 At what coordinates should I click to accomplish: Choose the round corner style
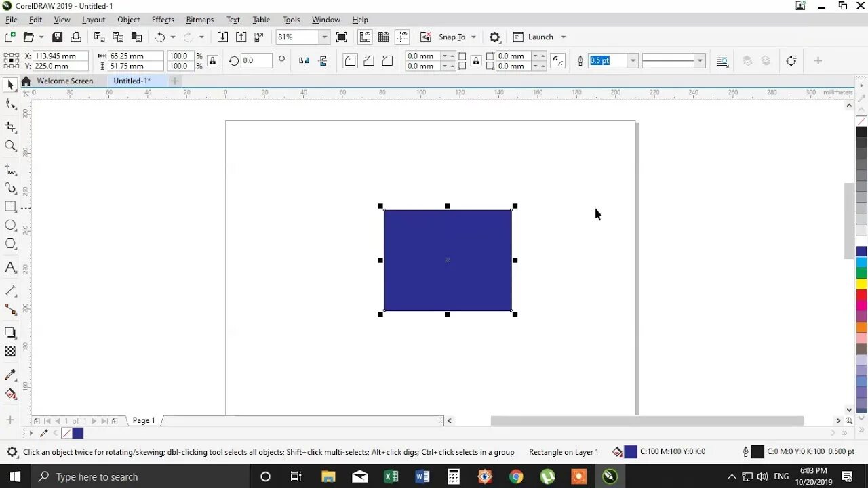(x=350, y=61)
